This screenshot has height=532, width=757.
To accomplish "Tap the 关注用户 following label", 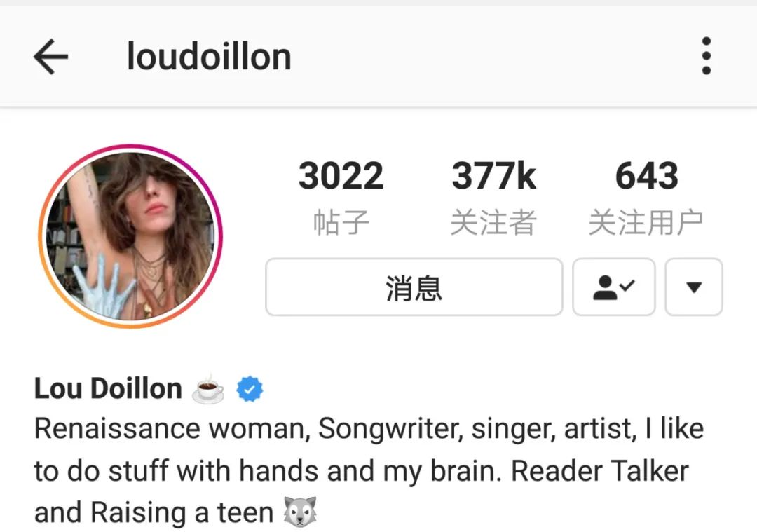I will point(646,223).
